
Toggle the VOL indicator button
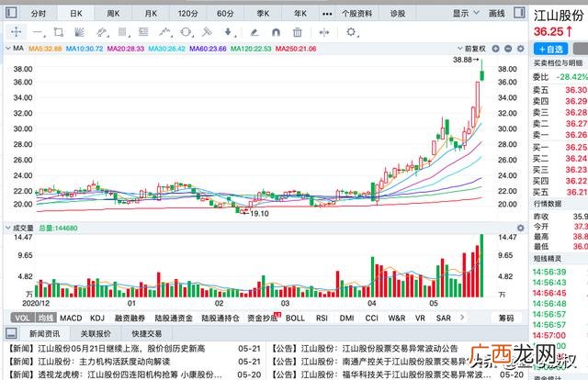22,319
